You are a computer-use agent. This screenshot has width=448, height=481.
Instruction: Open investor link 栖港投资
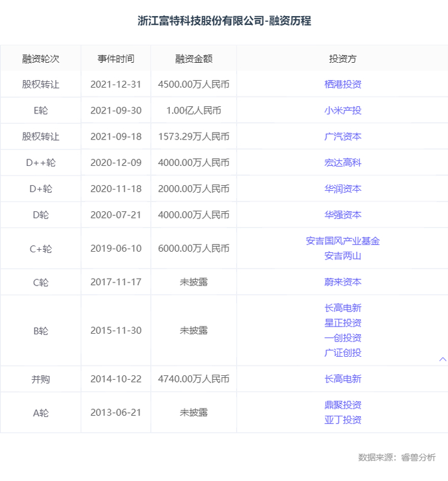[342, 85]
